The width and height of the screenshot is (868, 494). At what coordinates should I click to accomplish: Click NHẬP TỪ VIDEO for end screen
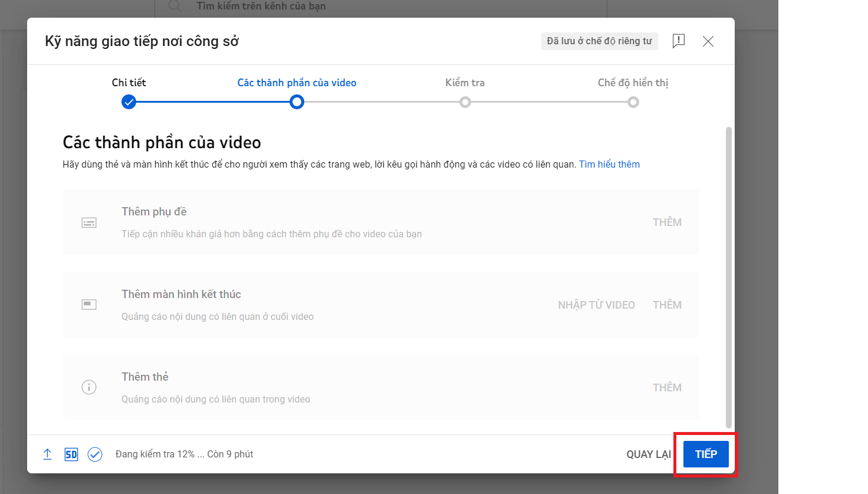pyautogui.click(x=596, y=305)
